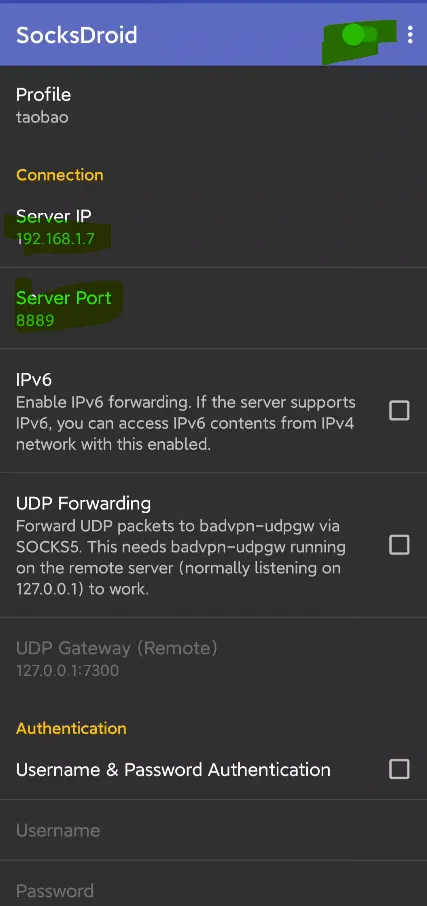Edit the Server IP setting
The width and height of the screenshot is (427, 906).
tap(213, 227)
